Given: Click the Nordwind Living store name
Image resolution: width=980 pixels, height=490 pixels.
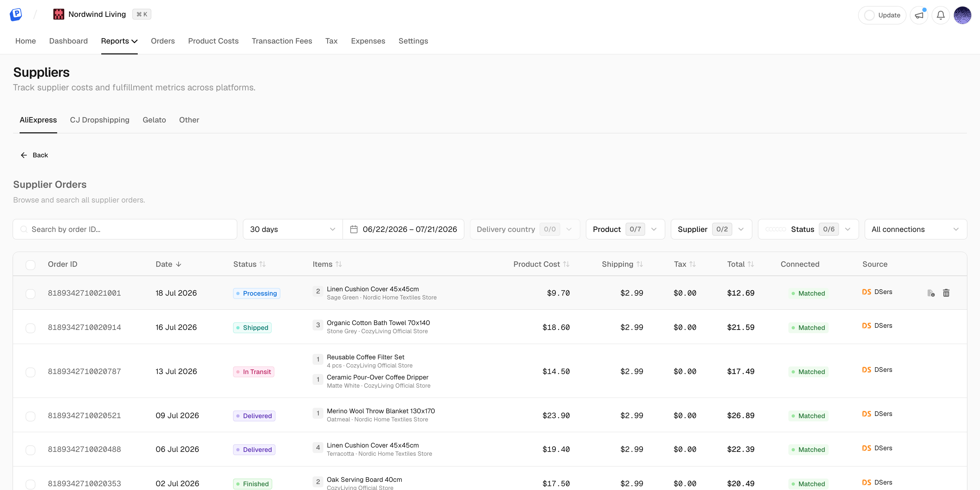Looking at the screenshot, I should tap(97, 14).
